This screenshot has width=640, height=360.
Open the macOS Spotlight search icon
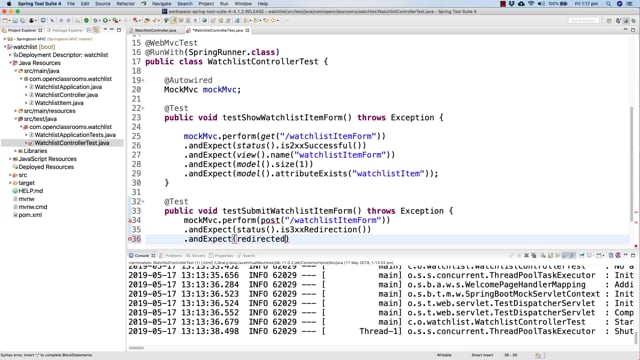click(608, 4)
